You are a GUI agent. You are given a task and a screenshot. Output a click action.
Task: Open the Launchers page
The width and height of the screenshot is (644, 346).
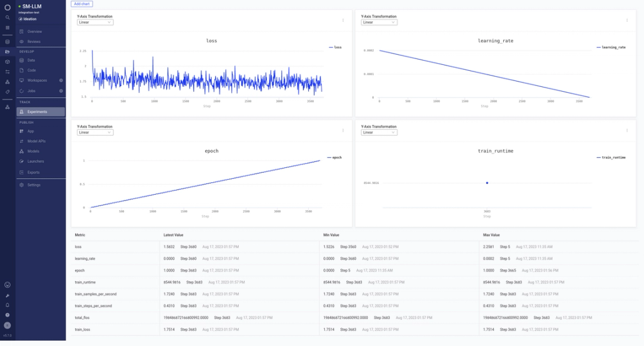pyautogui.click(x=36, y=162)
